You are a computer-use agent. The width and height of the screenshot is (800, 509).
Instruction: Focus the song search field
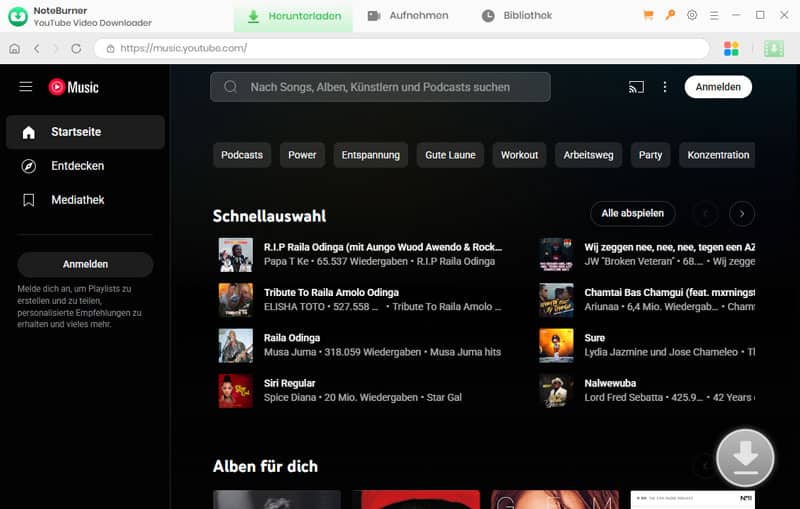coord(380,87)
